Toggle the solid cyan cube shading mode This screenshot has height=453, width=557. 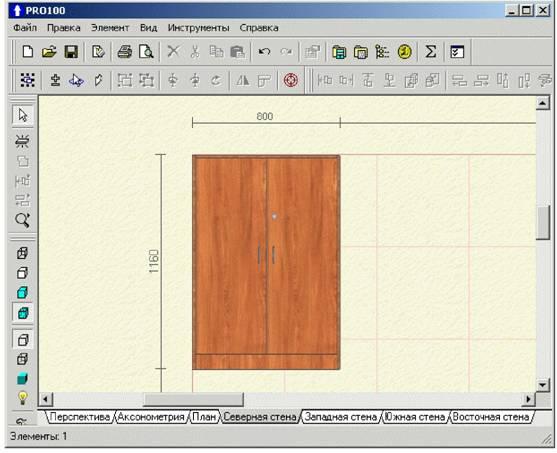22,379
